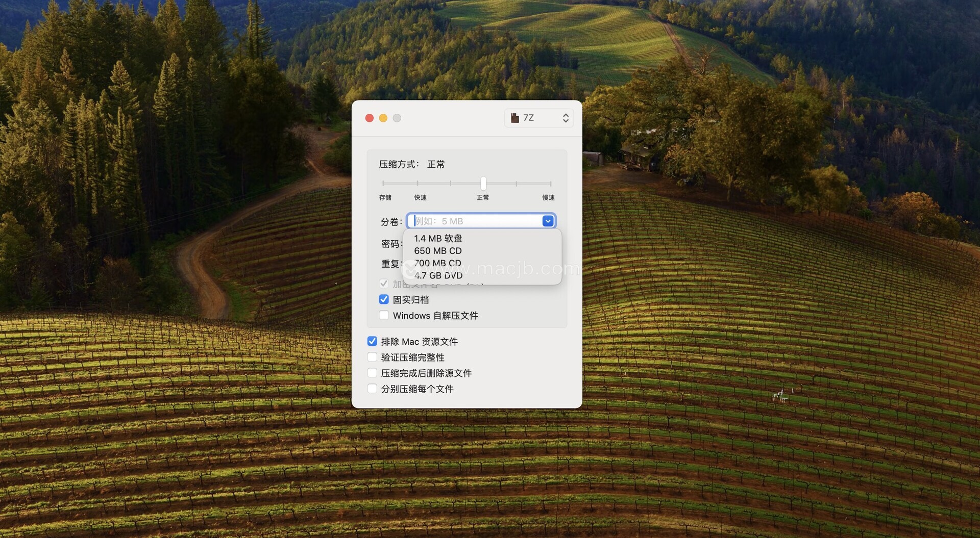This screenshot has height=538, width=980.
Task: Click the 7Z archive file icon
Action: 515,118
